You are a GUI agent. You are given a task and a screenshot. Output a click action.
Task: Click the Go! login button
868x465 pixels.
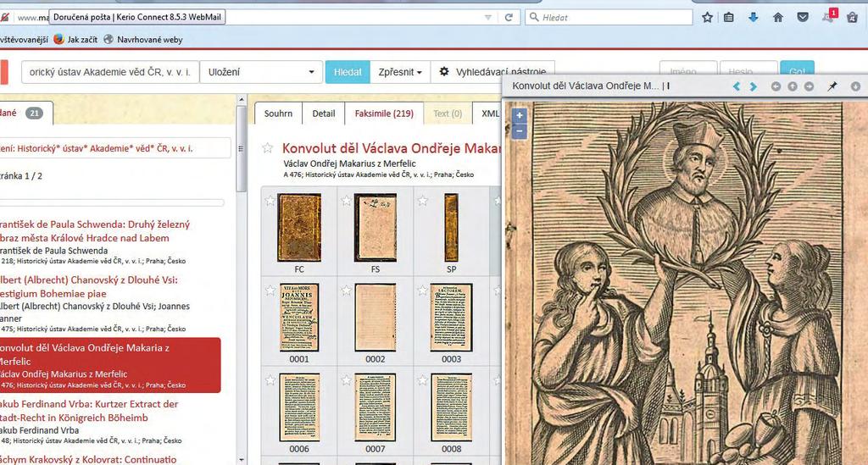point(797,72)
